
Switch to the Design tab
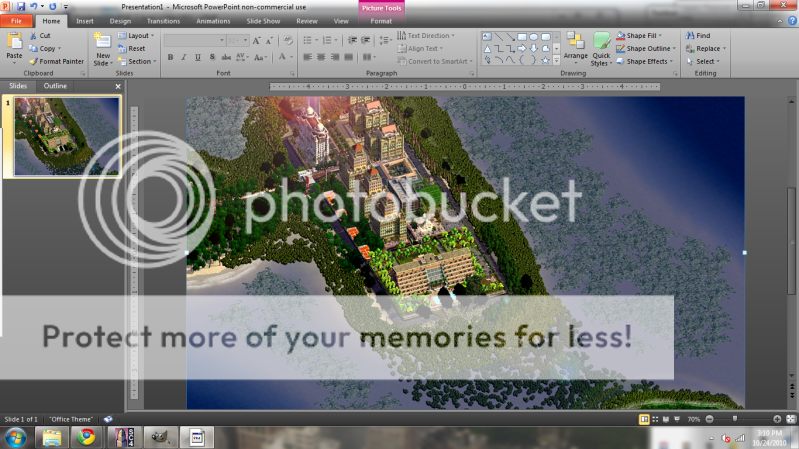pos(120,21)
